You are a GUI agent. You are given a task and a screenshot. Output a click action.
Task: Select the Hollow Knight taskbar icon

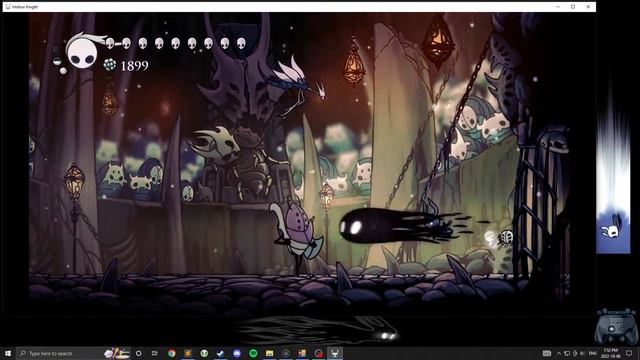coord(335,353)
